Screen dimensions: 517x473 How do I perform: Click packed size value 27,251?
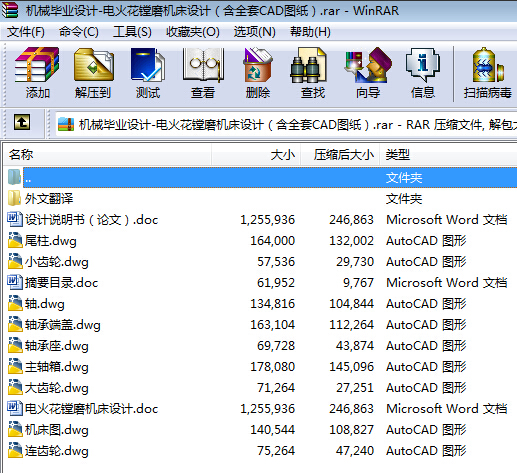coord(355,388)
